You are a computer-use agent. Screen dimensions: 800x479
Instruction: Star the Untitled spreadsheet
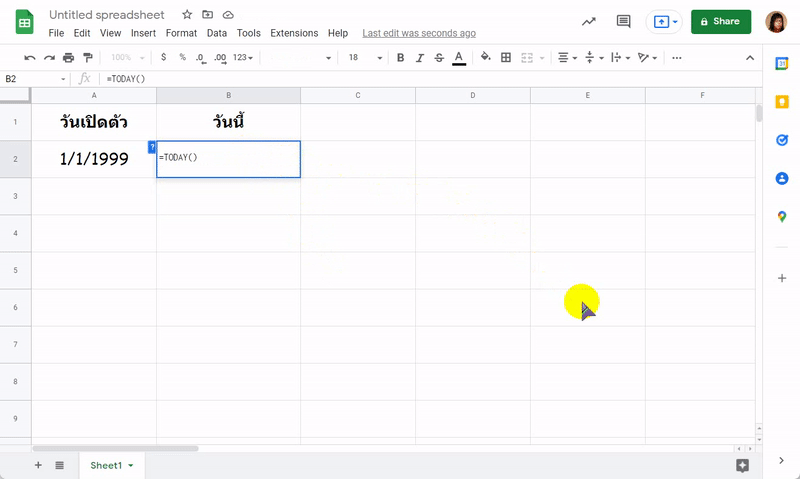(187, 15)
